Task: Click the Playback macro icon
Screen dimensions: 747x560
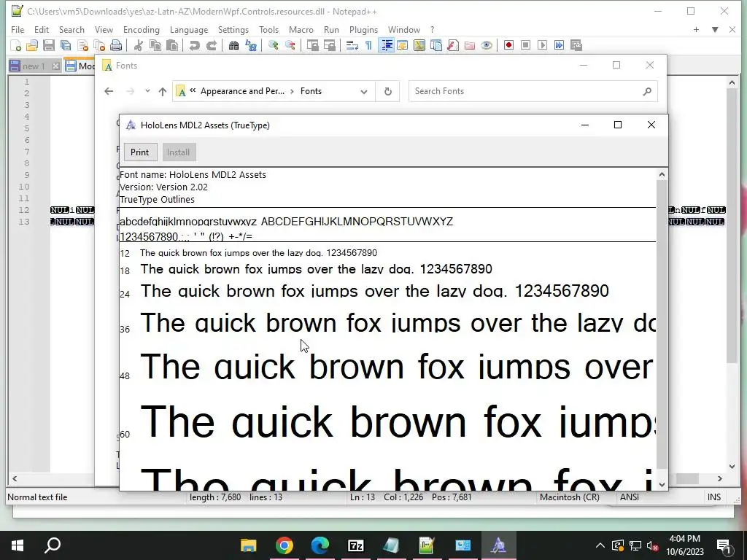Action: [542, 45]
